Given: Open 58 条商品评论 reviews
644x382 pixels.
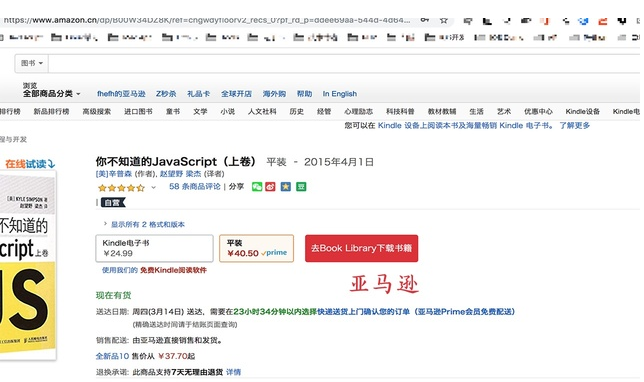Looking at the screenshot, I should pos(195,186).
